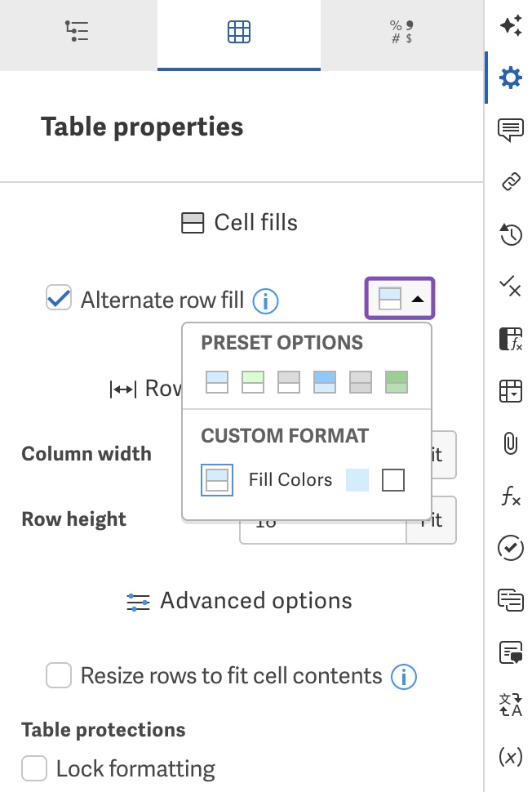Pick the first custom fill color blue

point(357,480)
